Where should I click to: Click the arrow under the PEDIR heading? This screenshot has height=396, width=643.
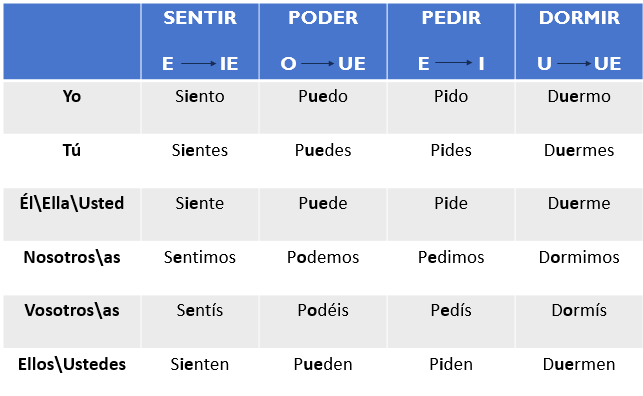454,63
